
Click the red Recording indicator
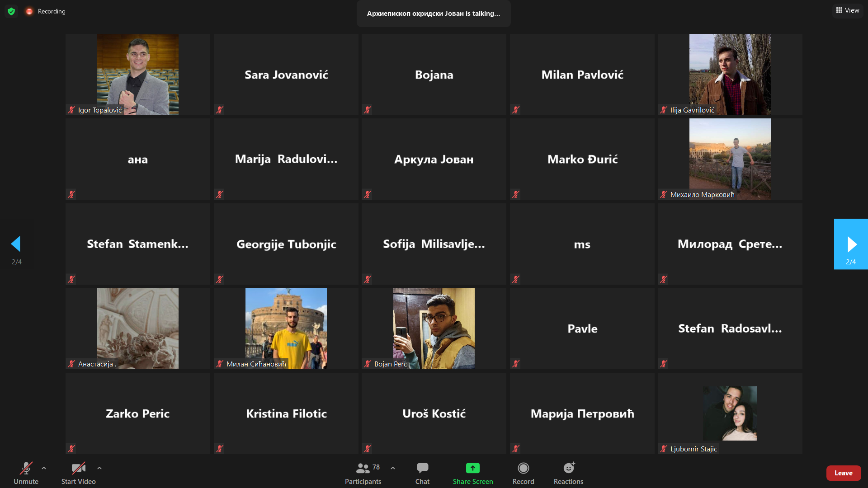coord(29,11)
